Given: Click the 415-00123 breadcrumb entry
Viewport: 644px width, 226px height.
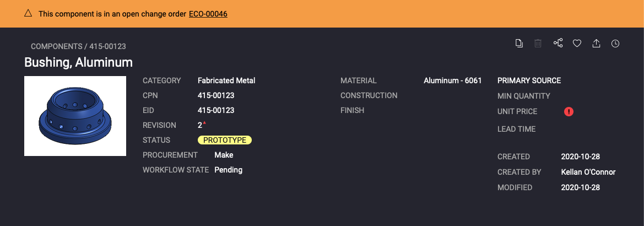Looking at the screenshot, I should pos(107,47).
